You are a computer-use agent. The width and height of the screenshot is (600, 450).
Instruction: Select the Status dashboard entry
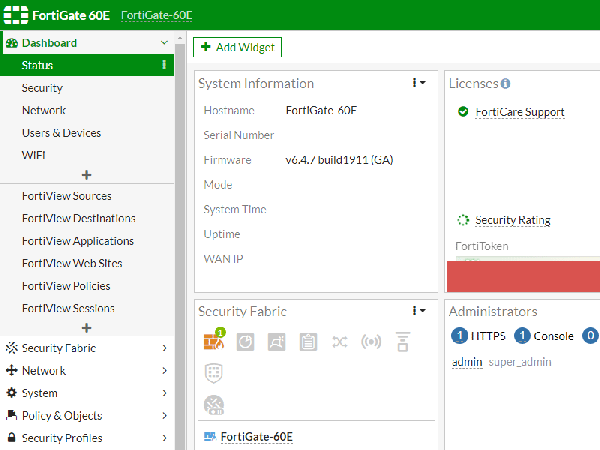coord(87,65)
